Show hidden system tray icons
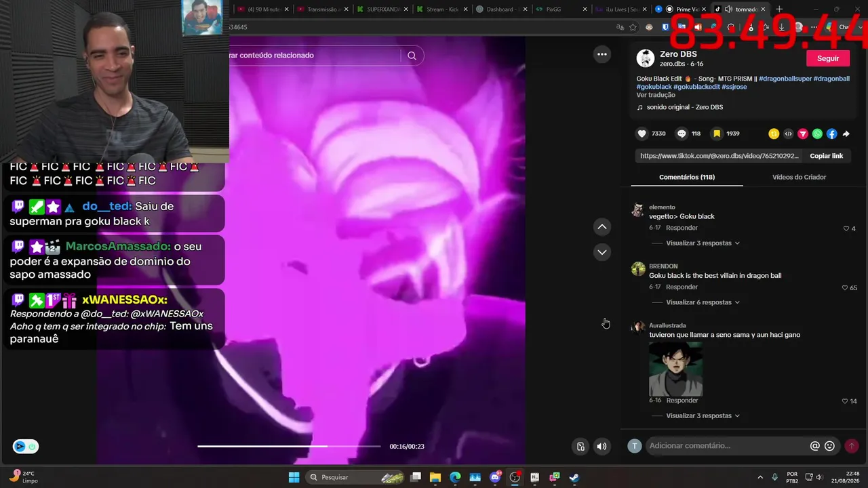Image resolution: width=868 pixels, height=488 pixels. pos(759,477)
